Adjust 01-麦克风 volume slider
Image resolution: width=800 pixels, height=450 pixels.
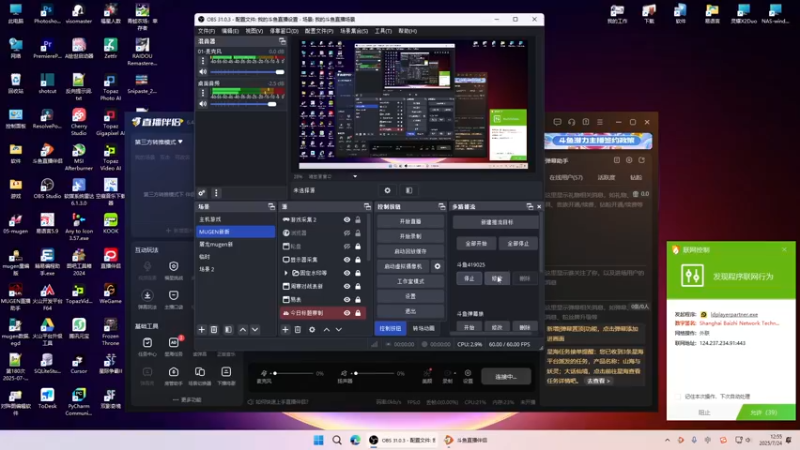point(247,72)
